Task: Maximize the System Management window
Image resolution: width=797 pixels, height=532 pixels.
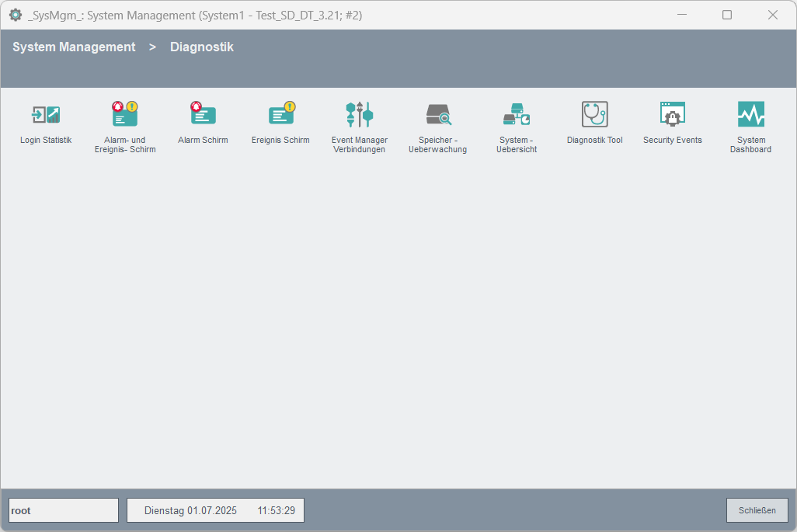Action: (x=727, y=15)
